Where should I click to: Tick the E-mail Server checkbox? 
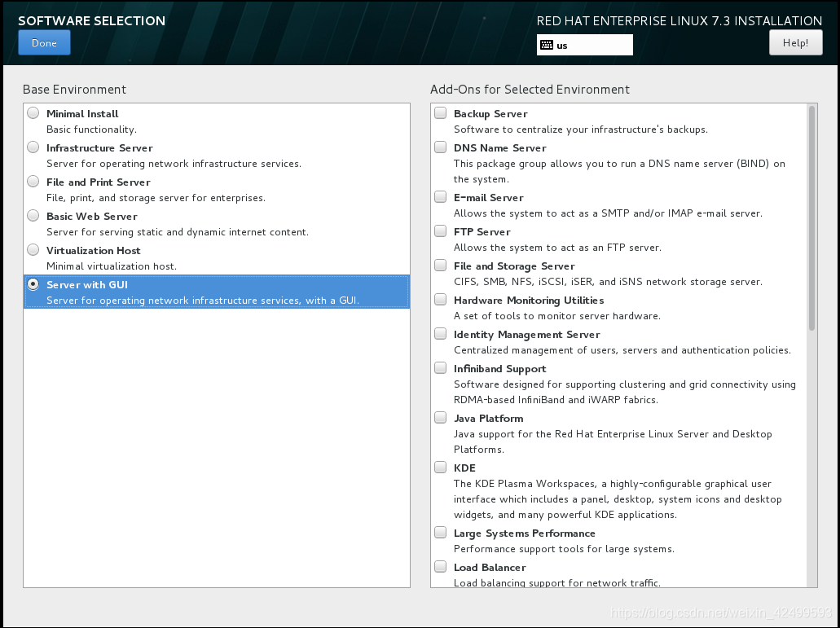point(440,197)
